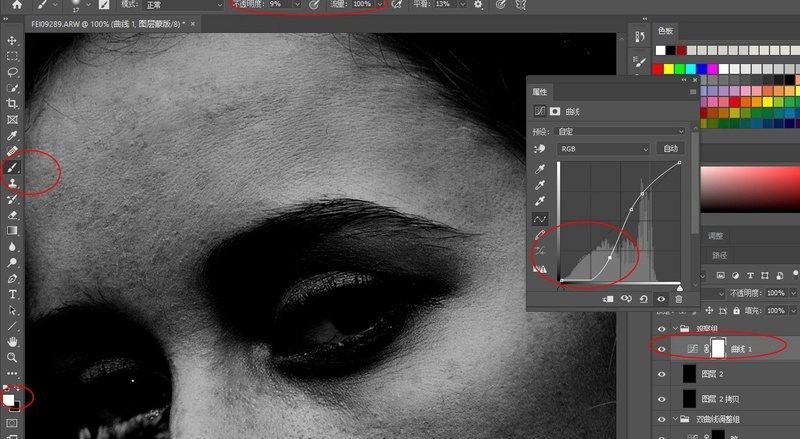Image resolution: width=800 pixels, height=439 pixels.
Task: Select the Horizontal Type tool
Action: point(12,294)
